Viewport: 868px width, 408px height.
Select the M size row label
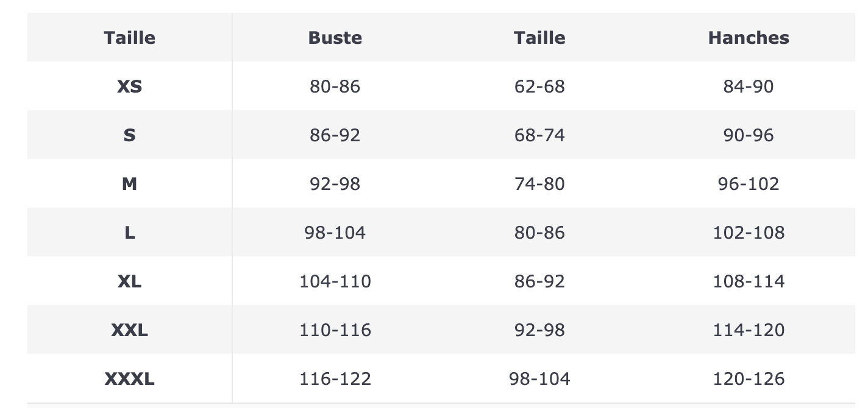(129, 184)
